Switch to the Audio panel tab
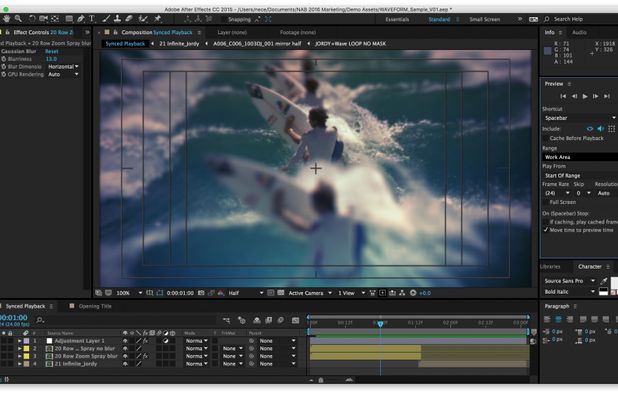Screen dimensions: 618x394 tap(579, 32)
